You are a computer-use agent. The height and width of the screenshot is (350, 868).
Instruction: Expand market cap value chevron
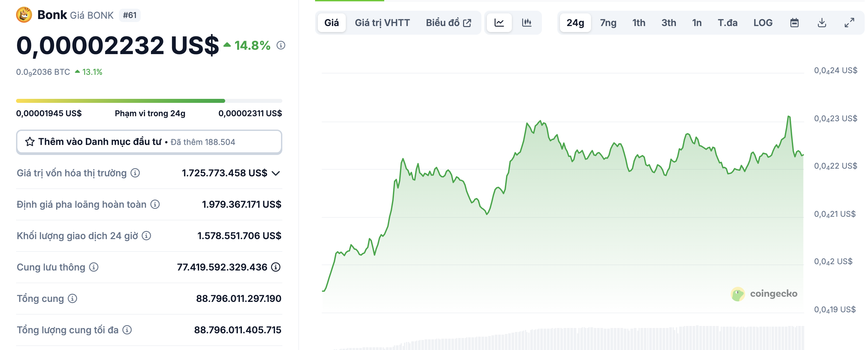(x=276, y=173)
